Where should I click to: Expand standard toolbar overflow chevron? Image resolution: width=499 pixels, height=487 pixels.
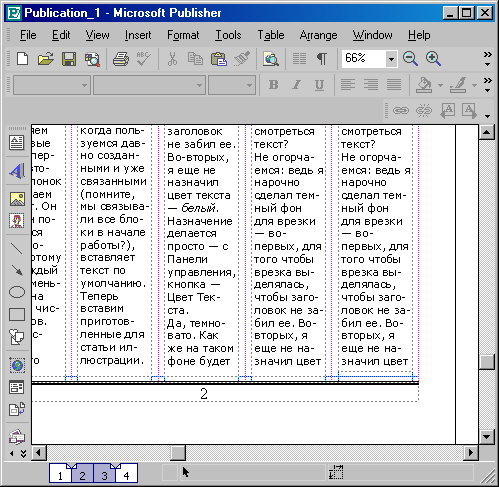(488, 59)
